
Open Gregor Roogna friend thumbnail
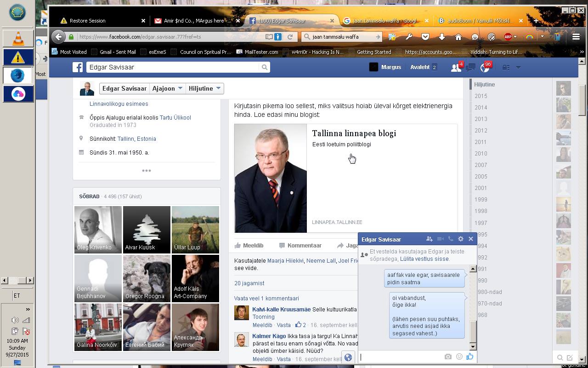click(147, 278)
